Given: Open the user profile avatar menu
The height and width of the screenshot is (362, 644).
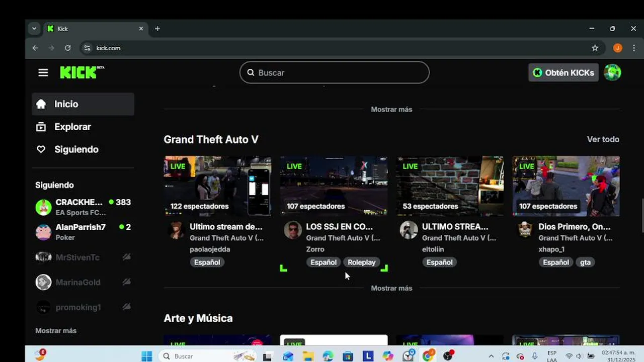Looking at the screenshot, I should pyautogui.click(x=612, y=72).
